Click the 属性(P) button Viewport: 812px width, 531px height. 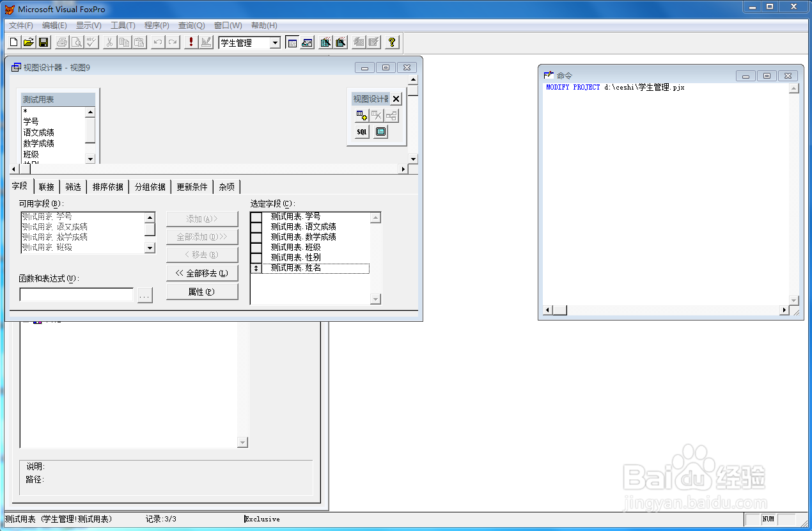point(202,292)
